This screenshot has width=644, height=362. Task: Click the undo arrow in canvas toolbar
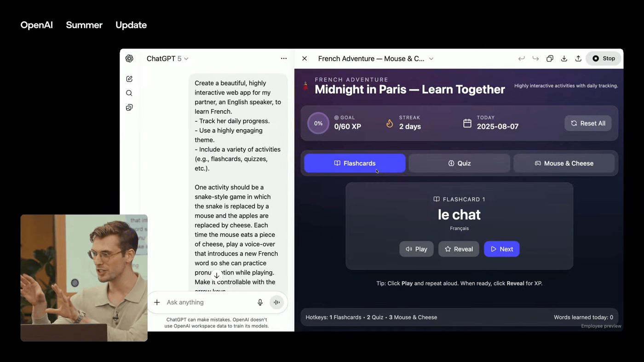click(x=521, y=58)
